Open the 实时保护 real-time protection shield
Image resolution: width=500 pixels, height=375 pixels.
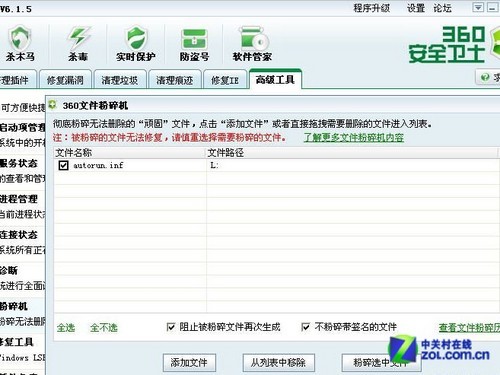[x=136, y=44]
